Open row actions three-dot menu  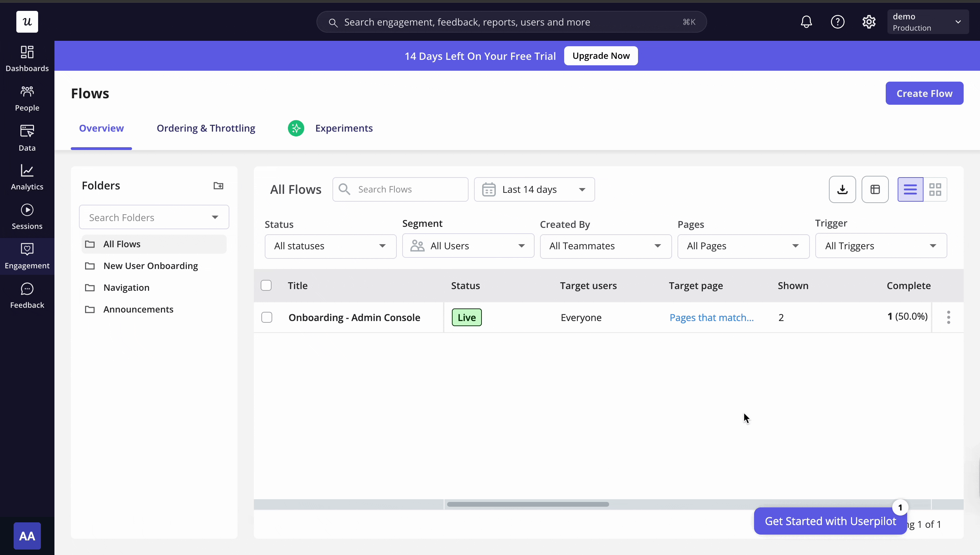click(x=948, y=317)
